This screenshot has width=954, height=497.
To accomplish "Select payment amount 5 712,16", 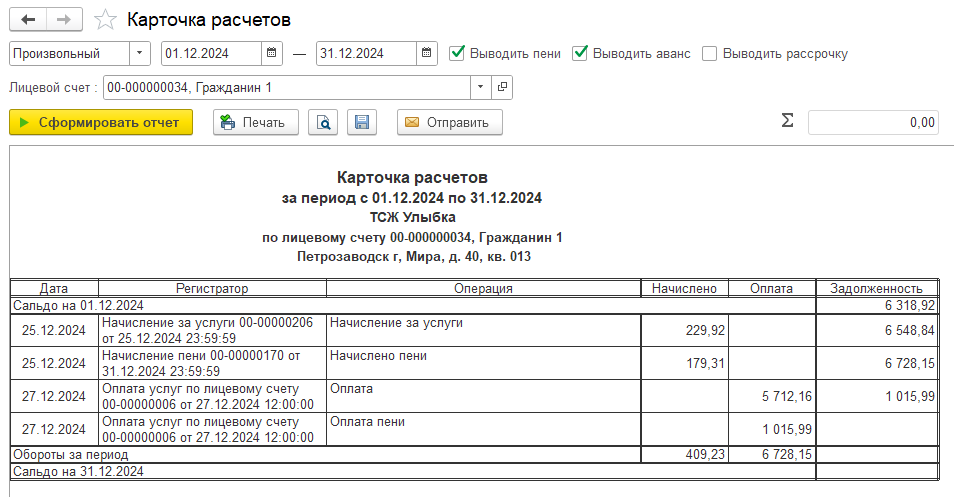I will click(x=771, y=396).
